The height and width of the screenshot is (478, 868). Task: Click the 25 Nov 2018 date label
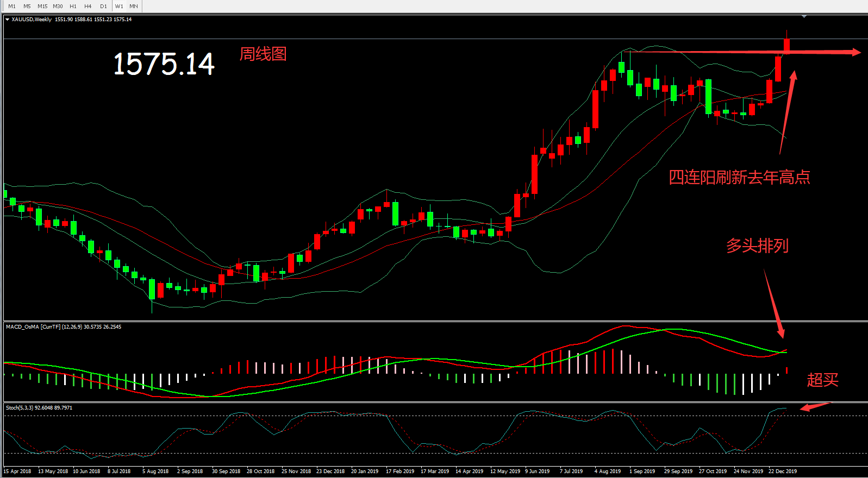coord(296,471)
